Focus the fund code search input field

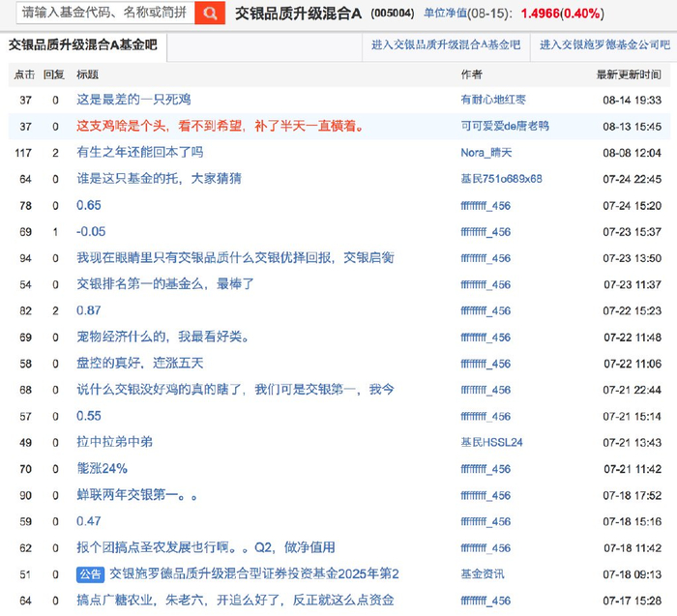pyautogui.click(x=105, y=13)
